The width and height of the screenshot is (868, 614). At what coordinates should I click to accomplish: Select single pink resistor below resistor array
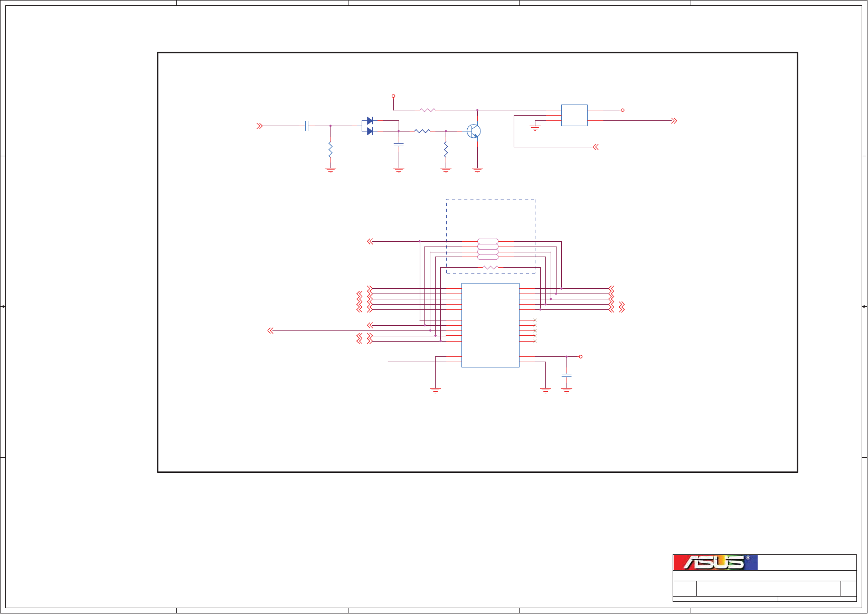pos(490,268)
